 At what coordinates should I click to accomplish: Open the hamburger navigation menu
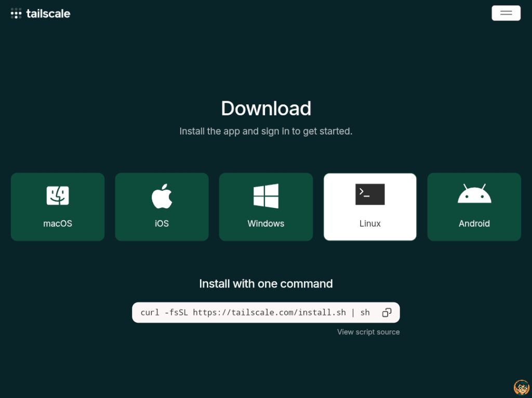[506, 13]
